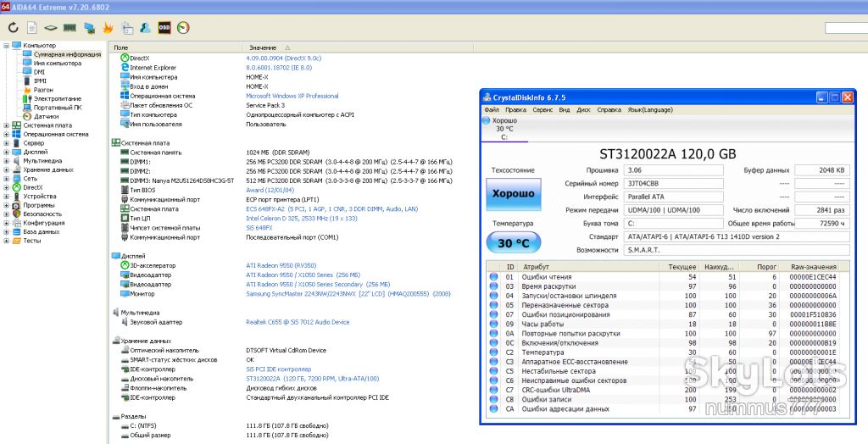
Task: Open the ATI Radeon 9550 (RV350) link
Action: pos(281,265)
